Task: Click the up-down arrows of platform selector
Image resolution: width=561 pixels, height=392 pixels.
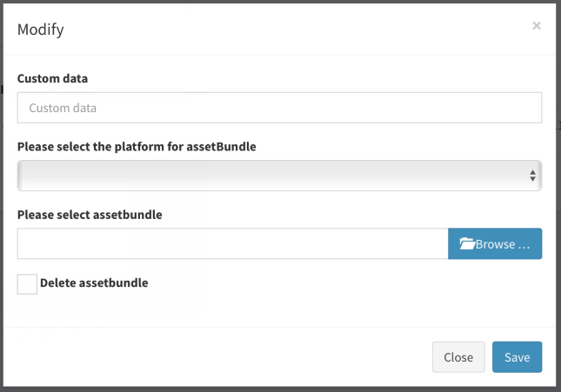Action: 533,176
